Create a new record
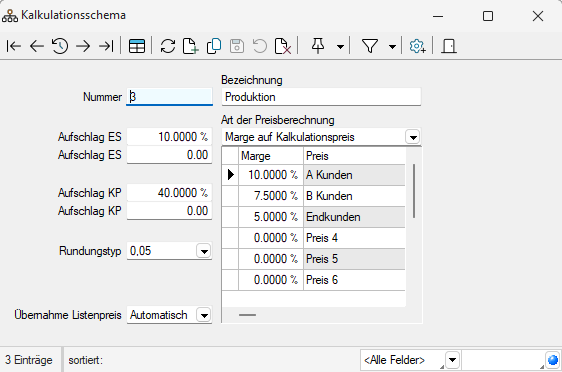562x372 pixels. click(190, 46)
